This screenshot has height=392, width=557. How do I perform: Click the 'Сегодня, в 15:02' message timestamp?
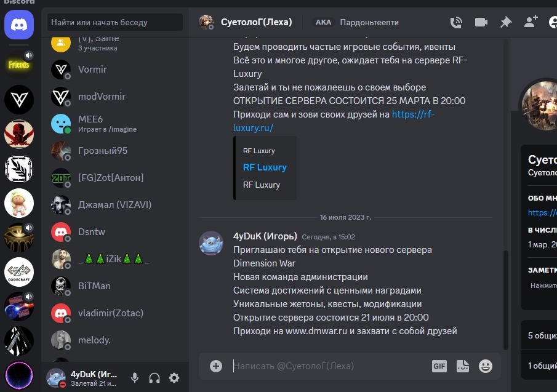328,237
